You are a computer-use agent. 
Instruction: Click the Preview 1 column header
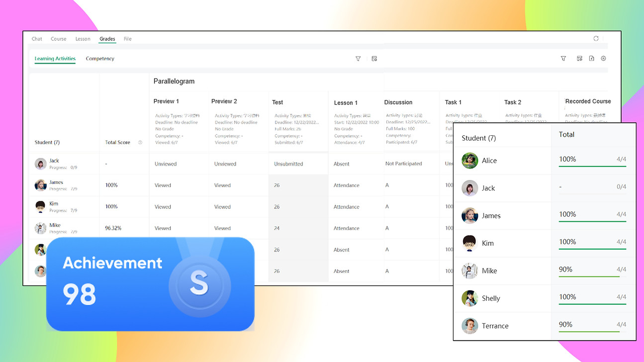click(166, 101)
